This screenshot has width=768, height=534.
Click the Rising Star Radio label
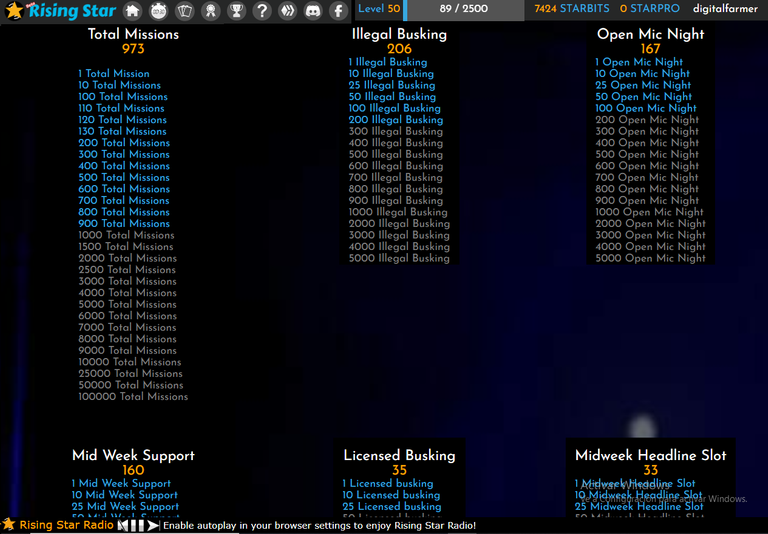click(66, 525)
